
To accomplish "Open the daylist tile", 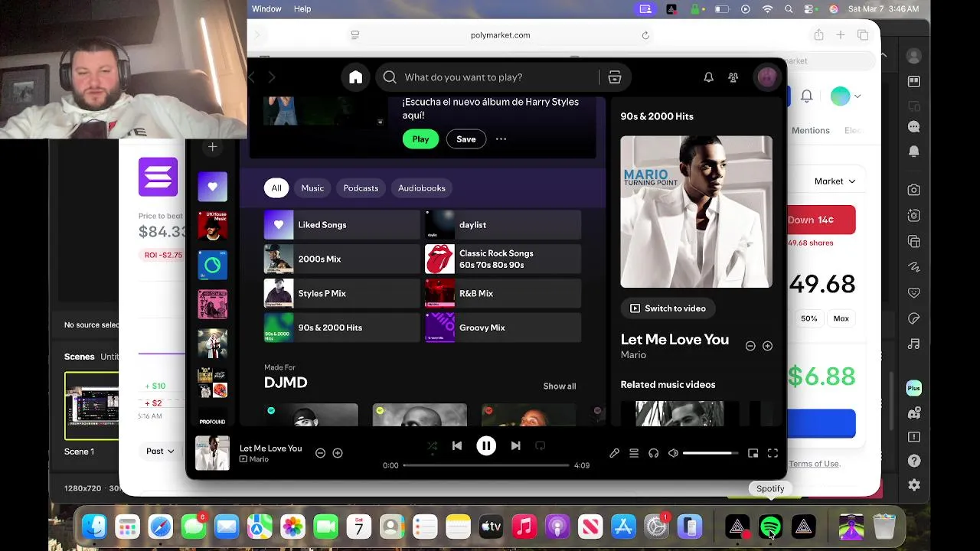I will pyautogui.click(x=503, y=225).
